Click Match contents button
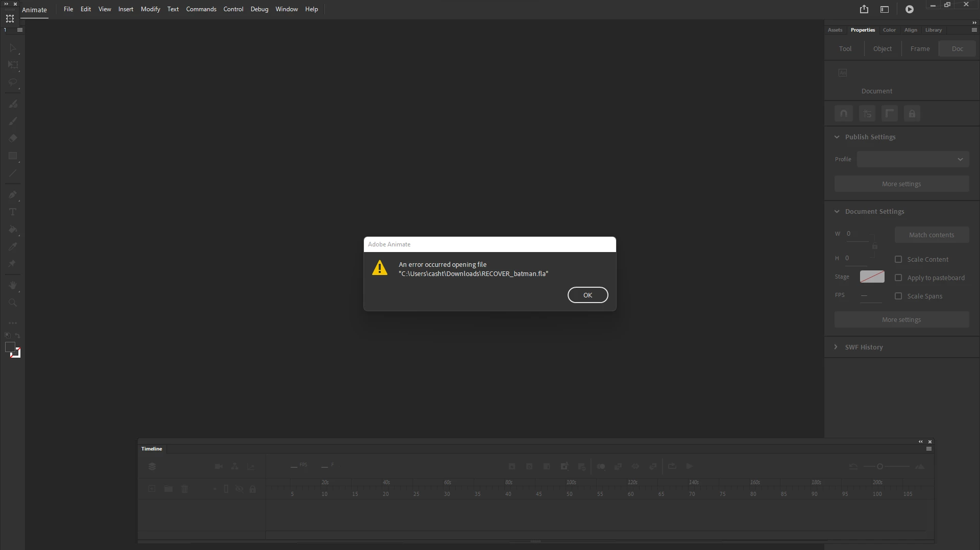Image resolution: width=980 pixels, height=550 pixels. coord(932,235)
